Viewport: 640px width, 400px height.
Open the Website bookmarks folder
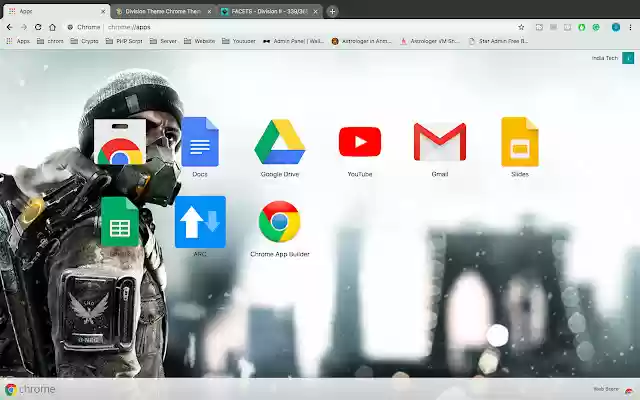pyautogui.click(x=200, y=41)
